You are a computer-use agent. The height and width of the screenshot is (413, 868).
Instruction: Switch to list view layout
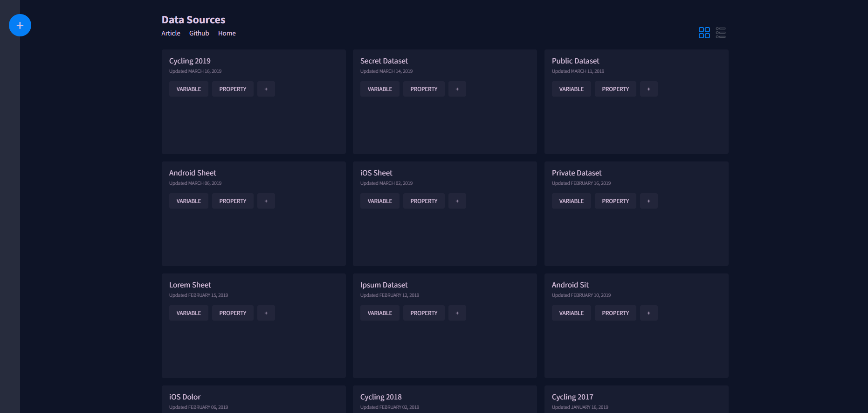[x=721, y=33]
